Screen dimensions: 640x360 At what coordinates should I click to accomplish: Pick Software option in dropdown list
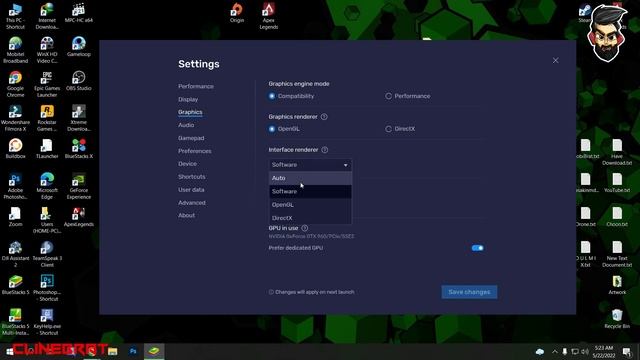(310, 191)
